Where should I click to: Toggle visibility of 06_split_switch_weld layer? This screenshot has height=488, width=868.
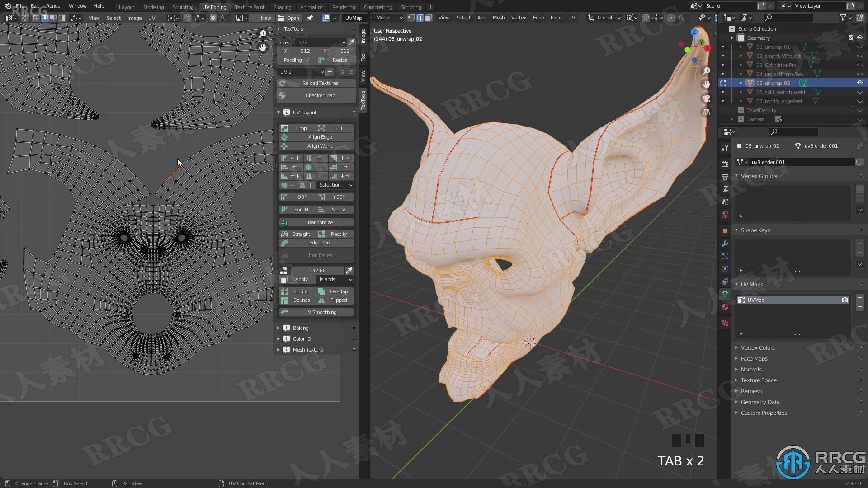[858, 92]
